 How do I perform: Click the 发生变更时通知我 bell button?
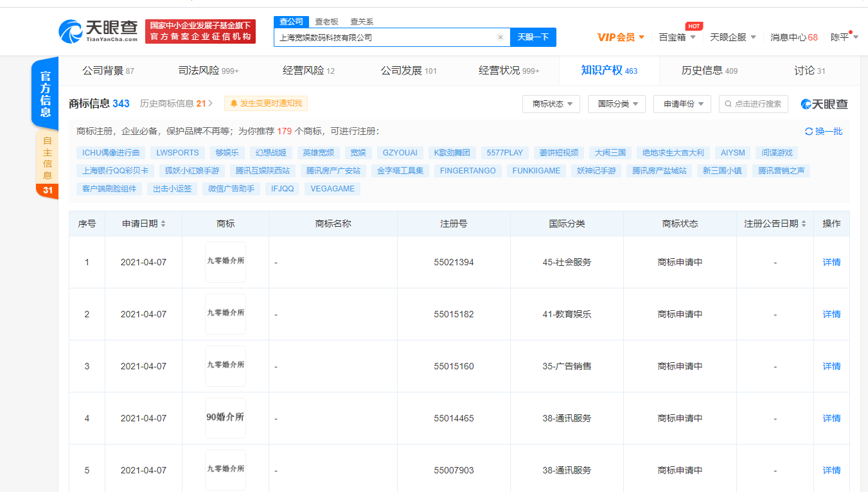(266, 103)
